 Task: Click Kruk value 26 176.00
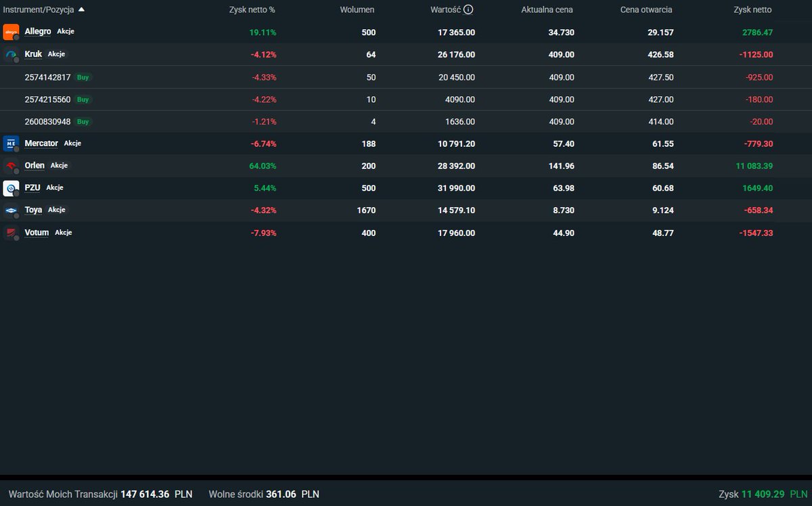[x=457, y=54]
